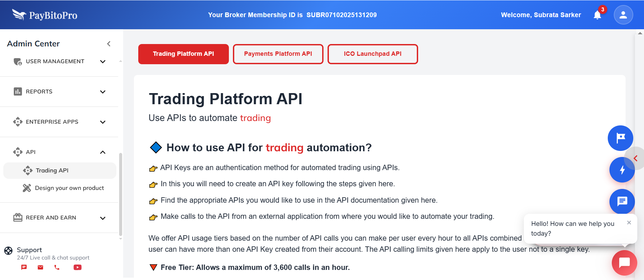The width and height of the screenshot is (644, 280).
Task: Click the Trading API item icon
Action: pyautogui.click(x=28, y=170)
